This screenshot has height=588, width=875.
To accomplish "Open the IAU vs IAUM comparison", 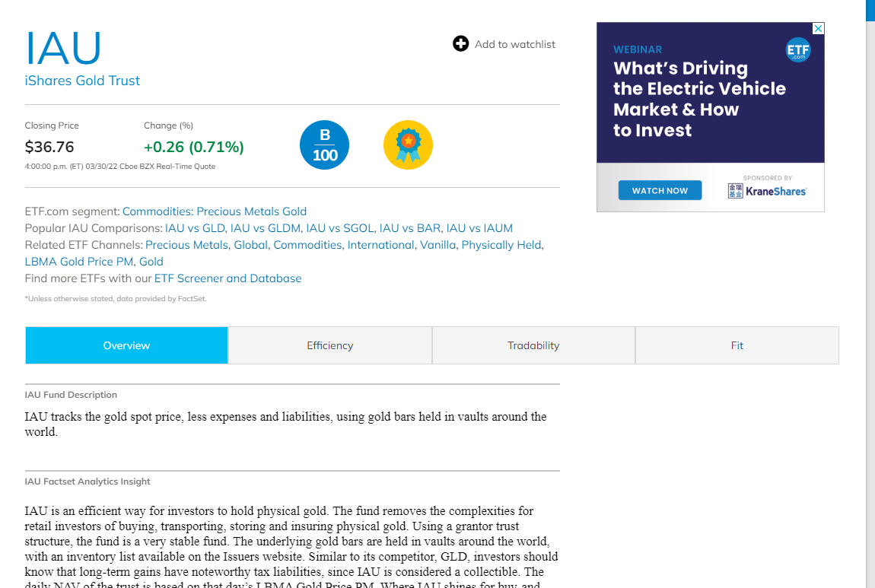I will [x=479, y=228].
